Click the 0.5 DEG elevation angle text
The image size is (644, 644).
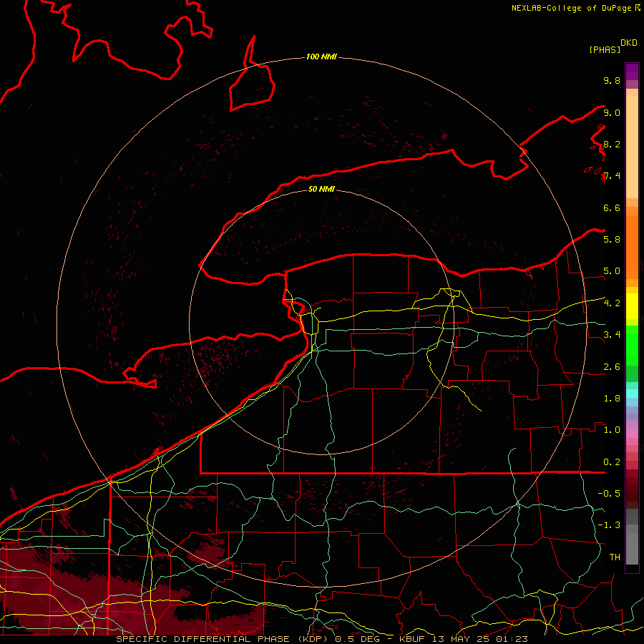pyautogui.click(x=357, y=639)
